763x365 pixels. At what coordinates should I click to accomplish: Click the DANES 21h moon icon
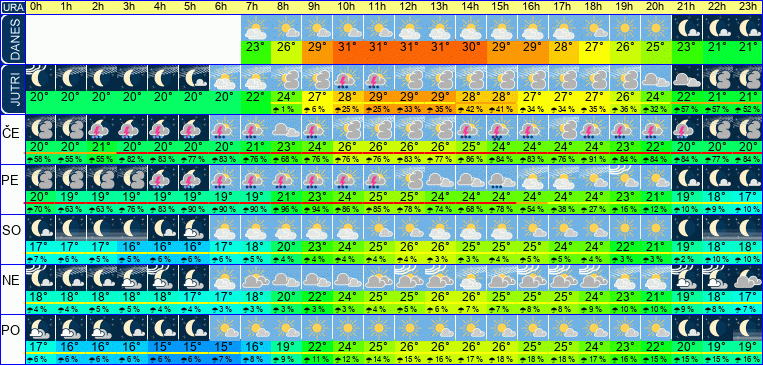click(x=687, y=28)
